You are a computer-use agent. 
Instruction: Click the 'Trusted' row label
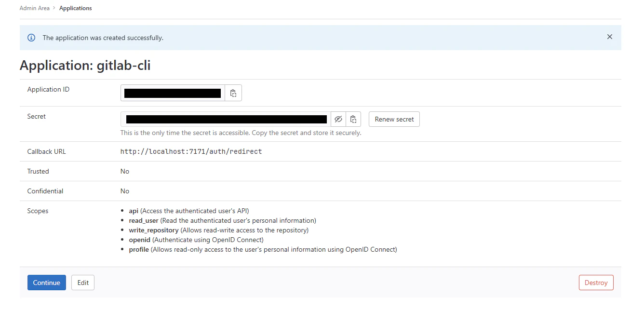pyautogui.click(x=38, y=171)
